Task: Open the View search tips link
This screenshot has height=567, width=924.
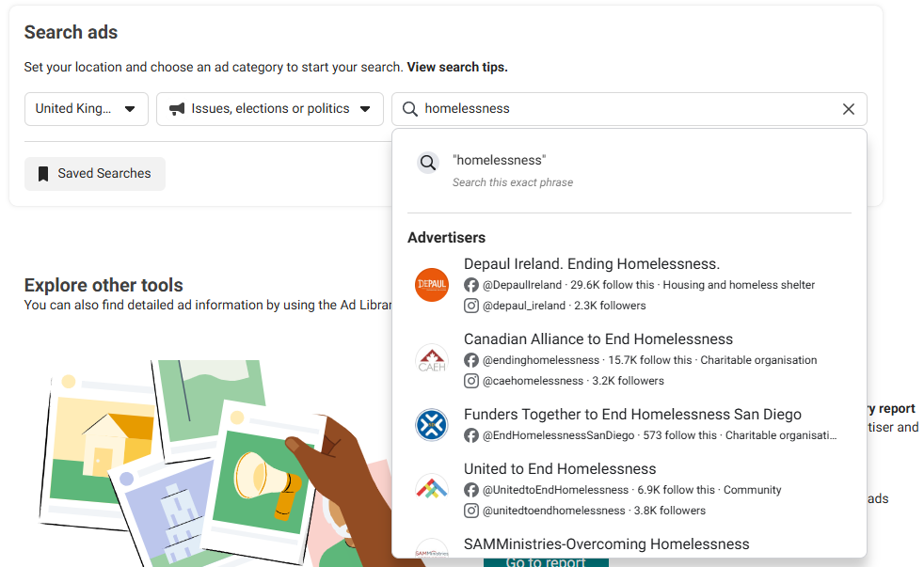Action: 457,67
